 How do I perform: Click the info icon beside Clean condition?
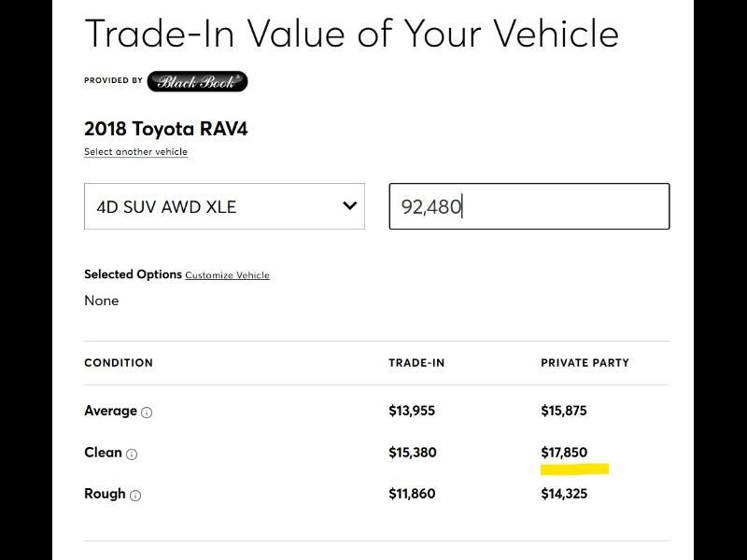click(x=134, y=454)
